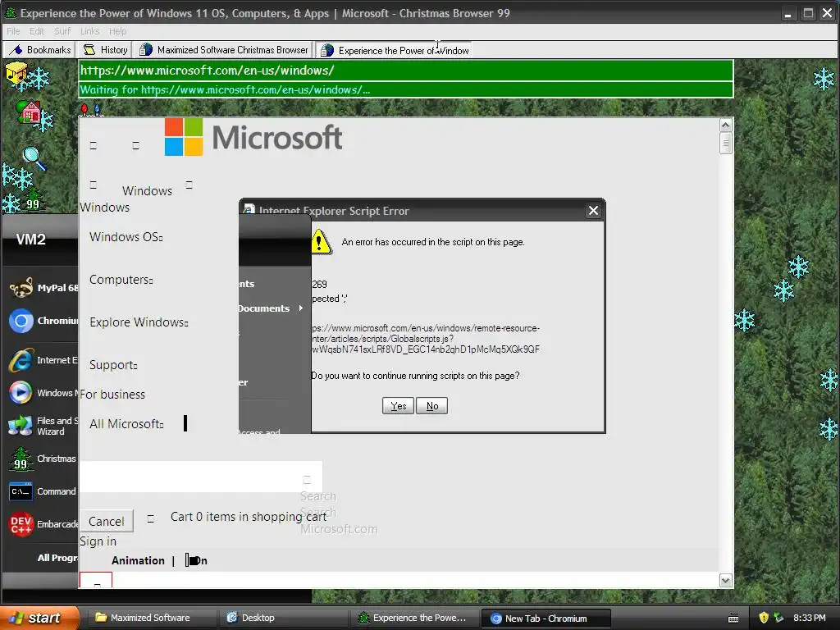
Task: Click the pink house home icon
Action: pyautogui.click(x=29, y=112)
